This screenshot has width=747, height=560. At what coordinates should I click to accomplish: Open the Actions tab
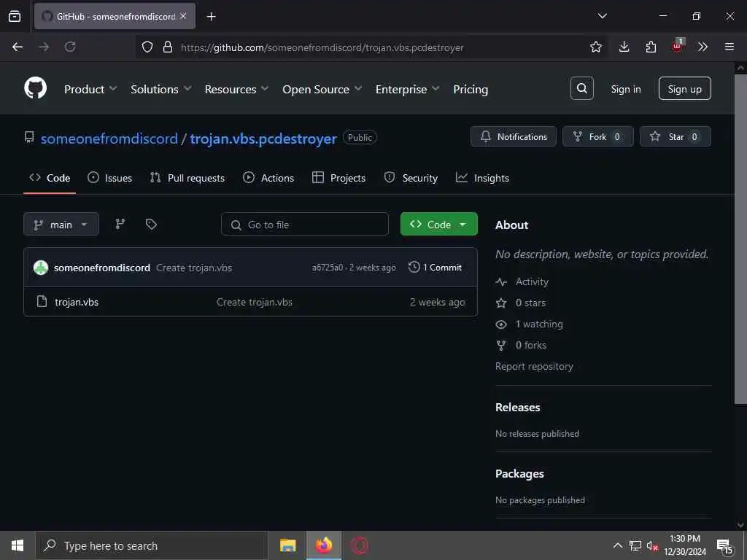coord(268,178)
